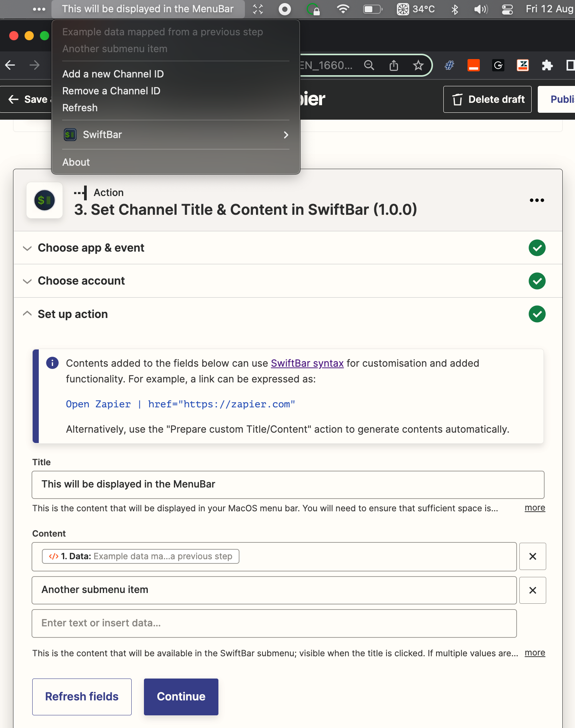The height and width of the screenshot is (728, 575).
Task: Click the four-arrows menu bar icon
Action: pyautogui.click(x=258, y=9)
